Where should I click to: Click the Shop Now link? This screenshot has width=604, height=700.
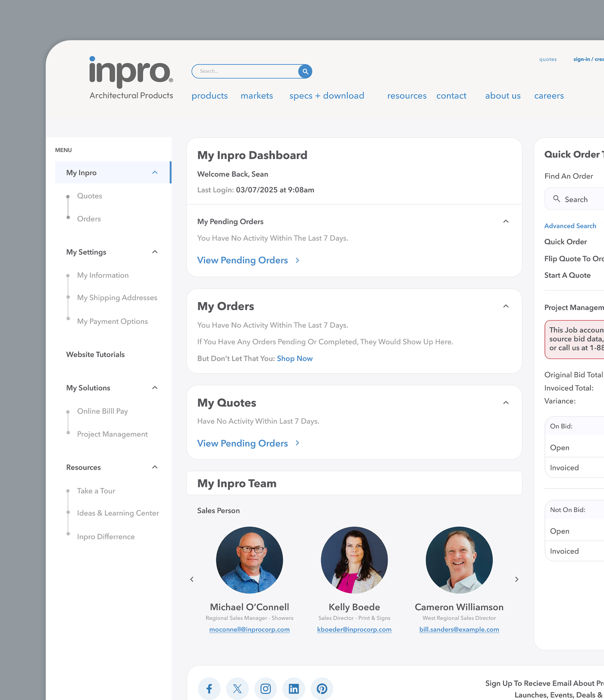pos(294,358)
